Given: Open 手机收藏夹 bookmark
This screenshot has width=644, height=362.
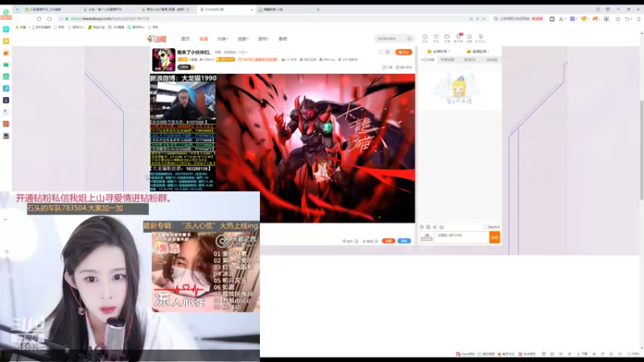Looking at the screenshot, I should [x=42, y=27].
